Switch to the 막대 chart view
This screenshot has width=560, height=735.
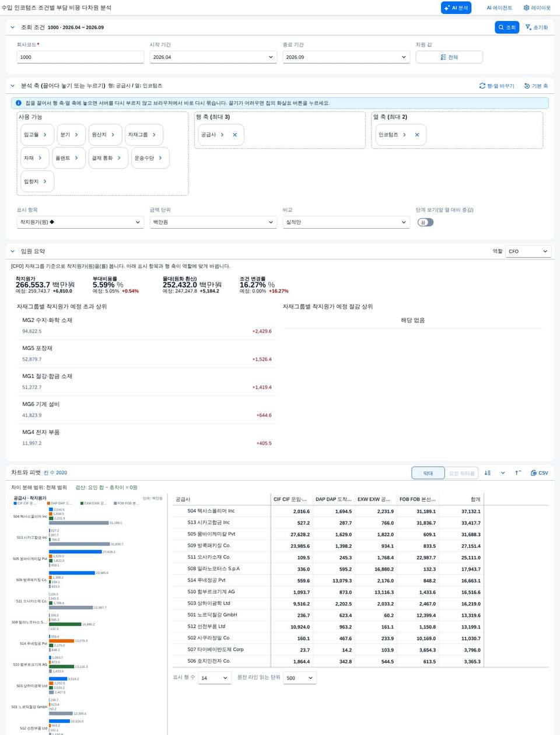pos(428,473)
